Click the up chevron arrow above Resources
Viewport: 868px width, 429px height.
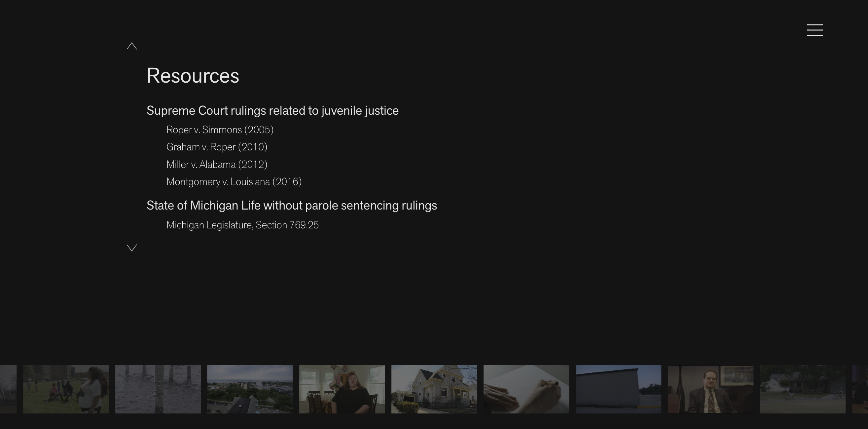click(132, 46)
